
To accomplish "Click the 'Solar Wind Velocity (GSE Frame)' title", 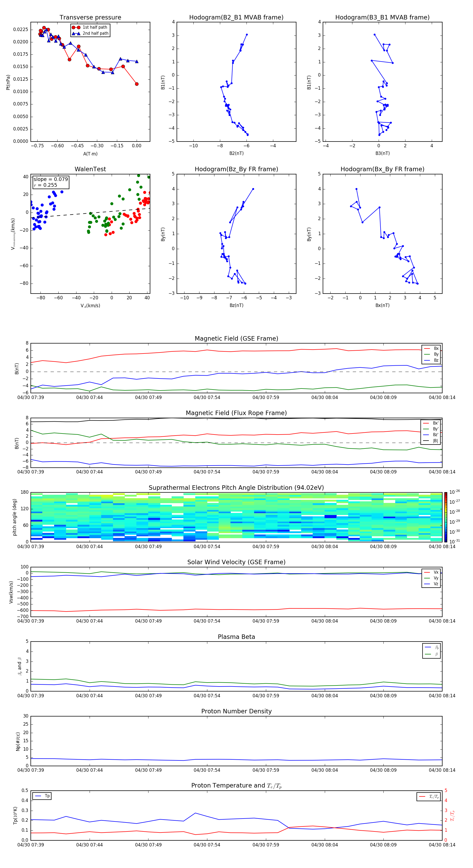I will 236,562.
